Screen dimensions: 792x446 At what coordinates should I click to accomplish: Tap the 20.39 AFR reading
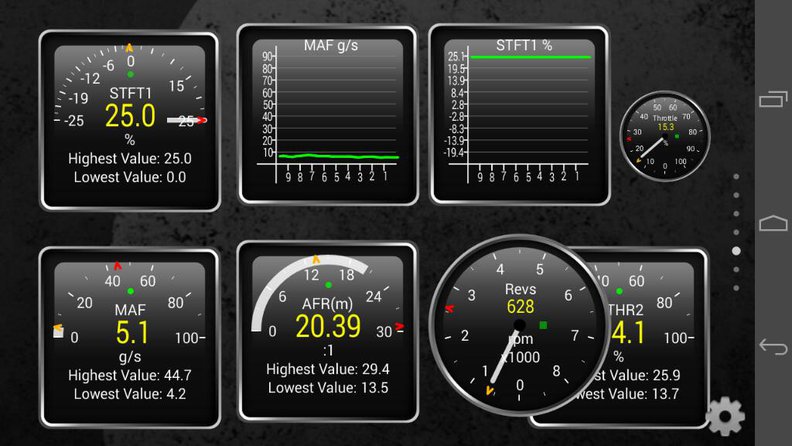[327, 326]
